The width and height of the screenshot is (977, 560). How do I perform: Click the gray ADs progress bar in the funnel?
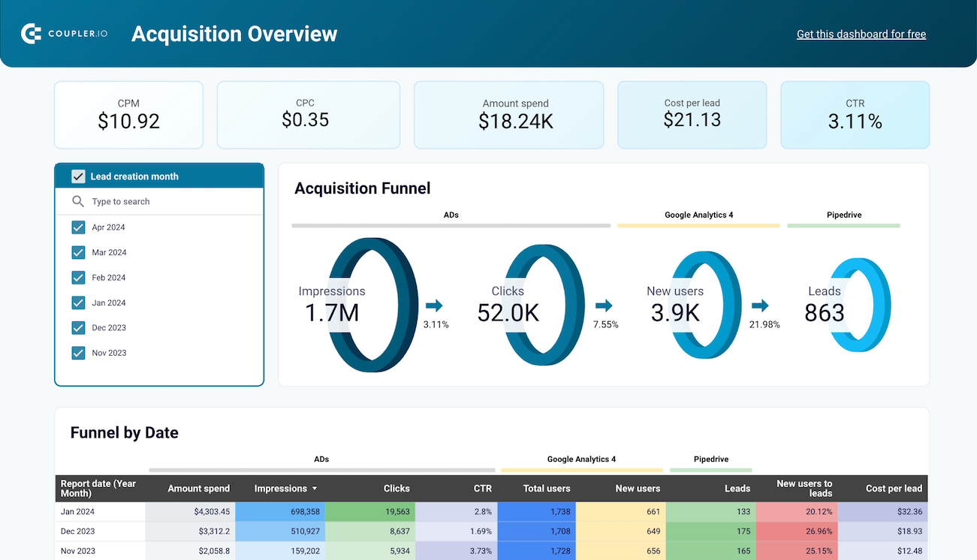(451, 225)
